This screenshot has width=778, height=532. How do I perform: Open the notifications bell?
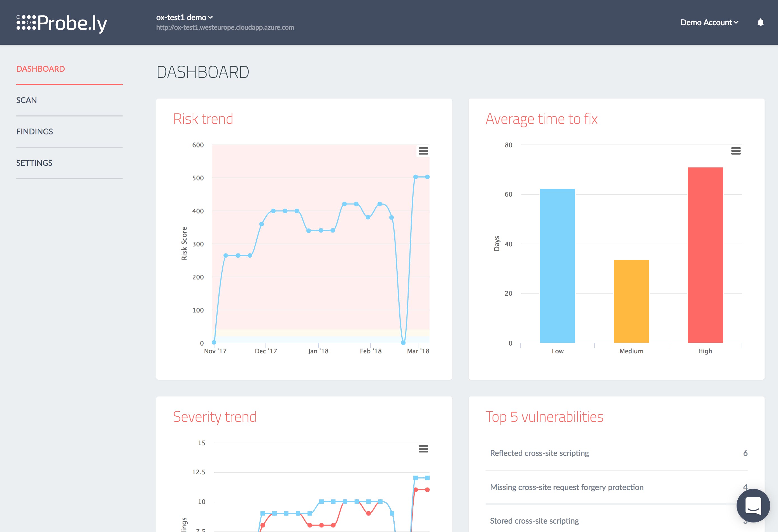coord(760,22)
